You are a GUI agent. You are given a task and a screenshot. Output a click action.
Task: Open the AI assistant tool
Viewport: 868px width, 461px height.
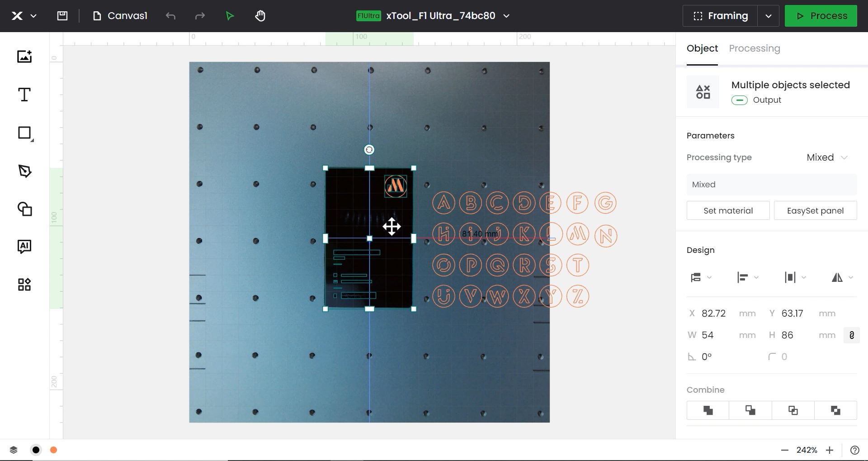[x=24, y=247]
